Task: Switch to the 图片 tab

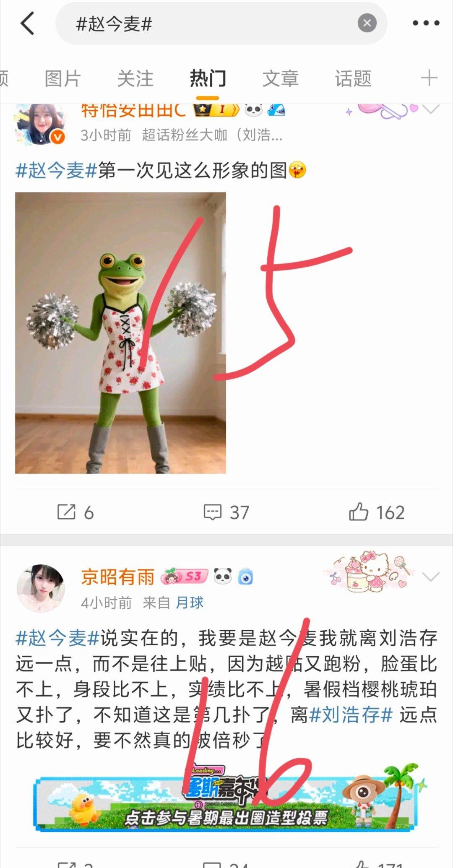Action: (x=62, y=78)
